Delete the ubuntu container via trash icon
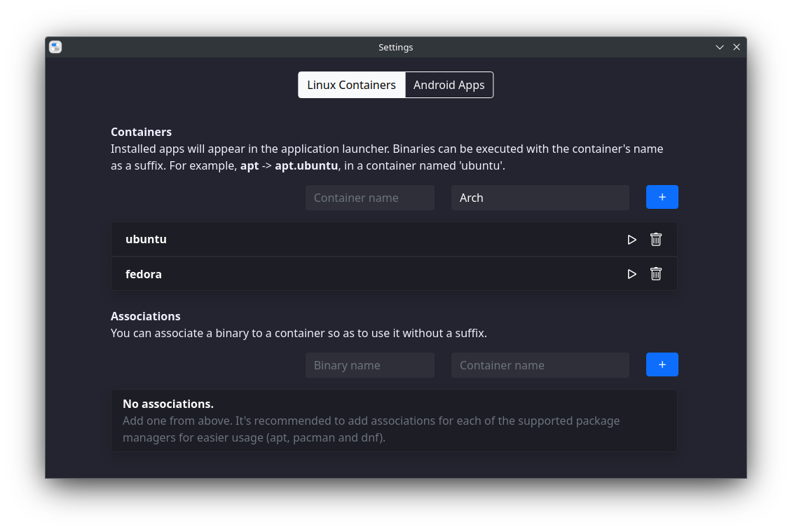 pyautogui.click(x=656, y=239)
